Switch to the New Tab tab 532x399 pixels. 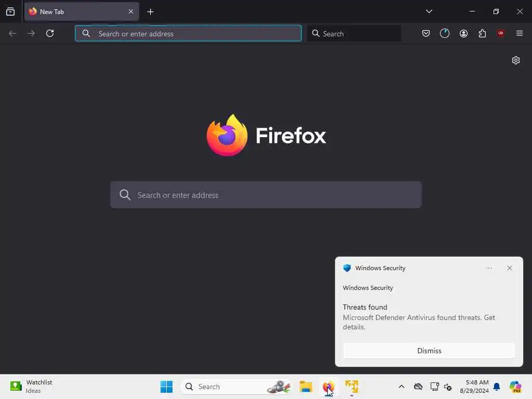click(82, 11)
